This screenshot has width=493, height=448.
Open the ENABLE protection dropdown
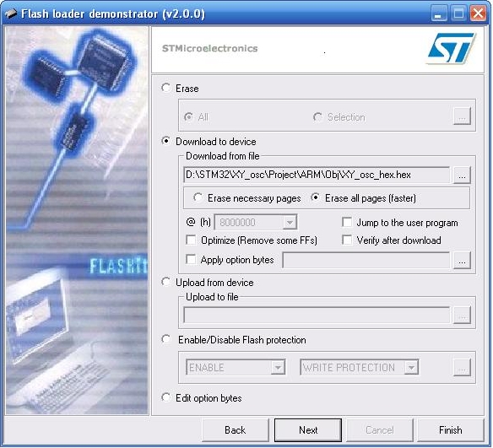coord(278,367)
